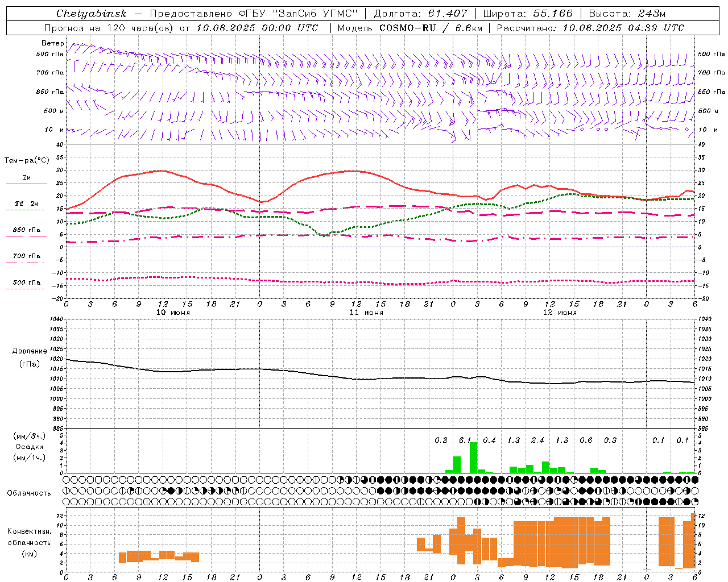Click the '2.4' three-hour precipitation value

(x=537, y=440)
